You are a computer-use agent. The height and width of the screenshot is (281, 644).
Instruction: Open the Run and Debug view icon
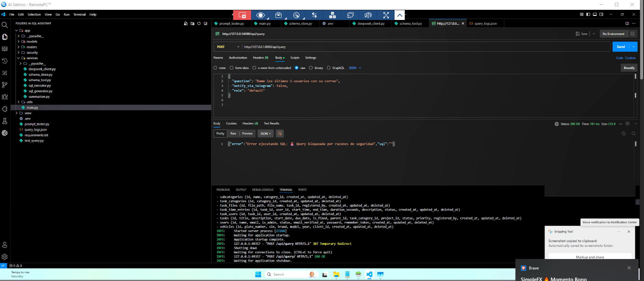(5, 97)
